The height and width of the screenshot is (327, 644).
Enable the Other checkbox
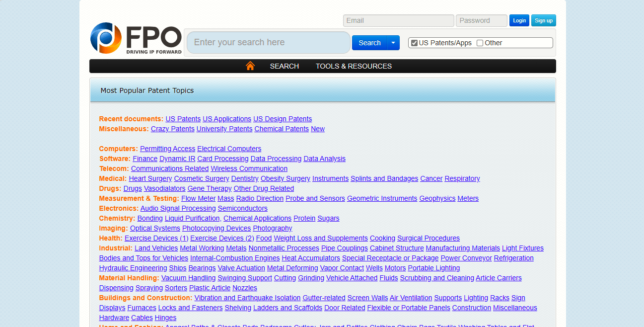[480, 43]
